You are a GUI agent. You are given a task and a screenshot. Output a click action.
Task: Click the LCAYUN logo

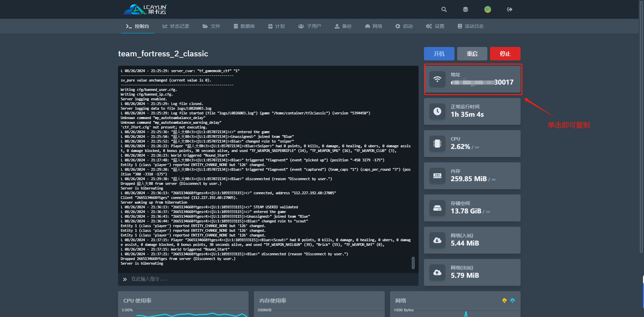[145, 9]
